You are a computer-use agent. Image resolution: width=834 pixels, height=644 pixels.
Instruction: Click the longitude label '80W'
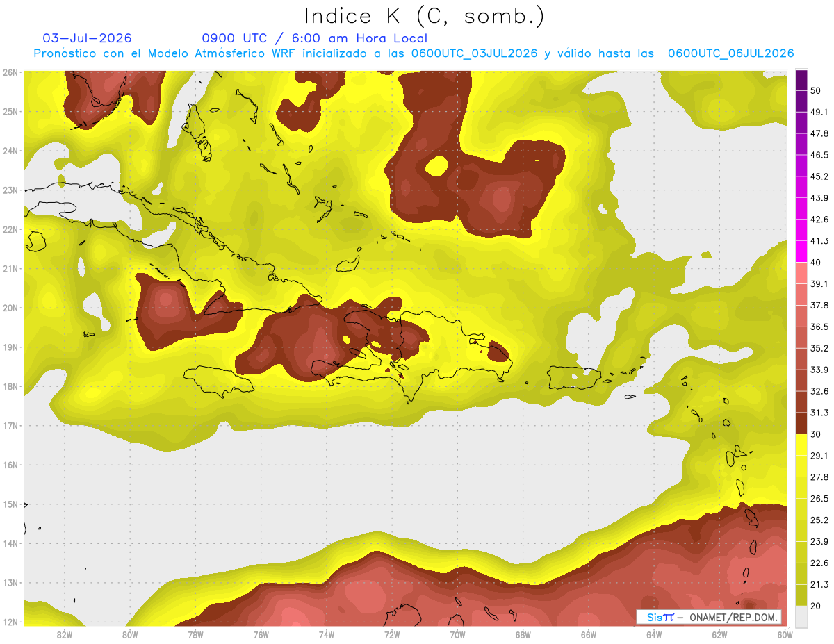(130, 634)
